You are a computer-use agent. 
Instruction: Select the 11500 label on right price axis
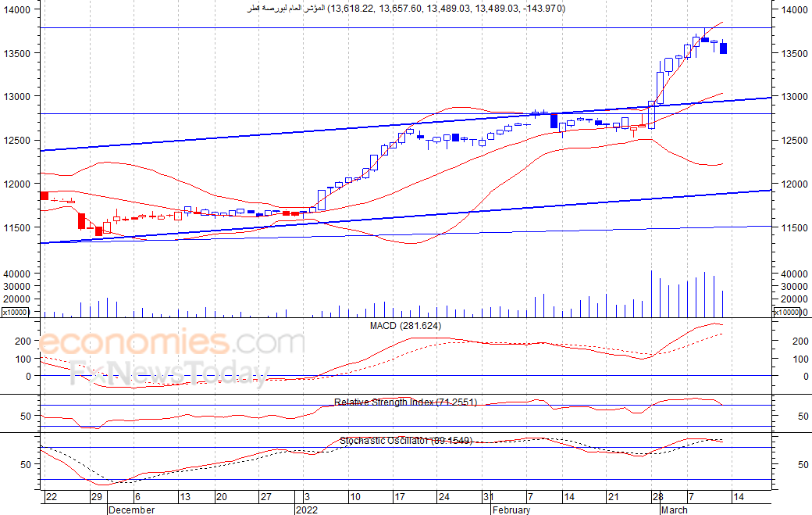tap(792, 228)
